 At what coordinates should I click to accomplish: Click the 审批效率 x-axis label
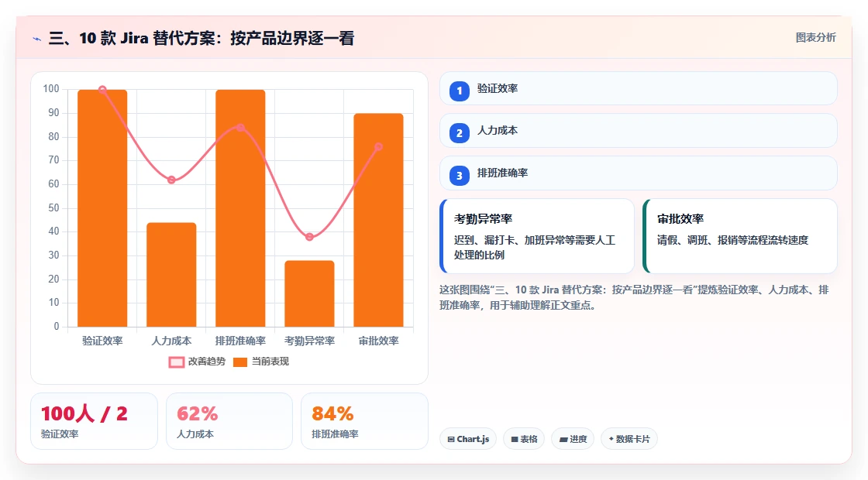[x=379, y=341]
